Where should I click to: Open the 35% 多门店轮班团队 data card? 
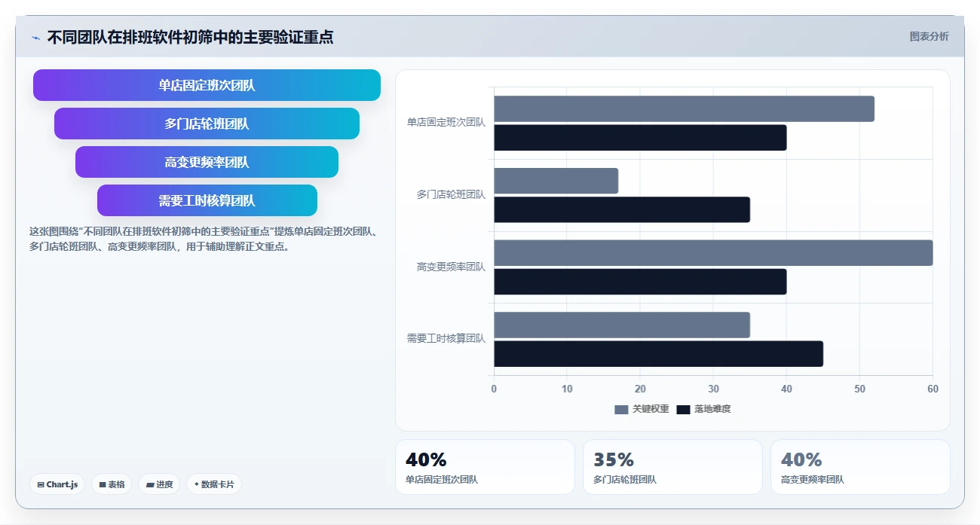672,467
